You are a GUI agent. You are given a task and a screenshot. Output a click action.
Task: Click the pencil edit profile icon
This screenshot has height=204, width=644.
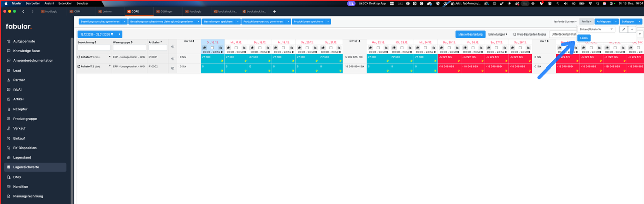[624, 29]
